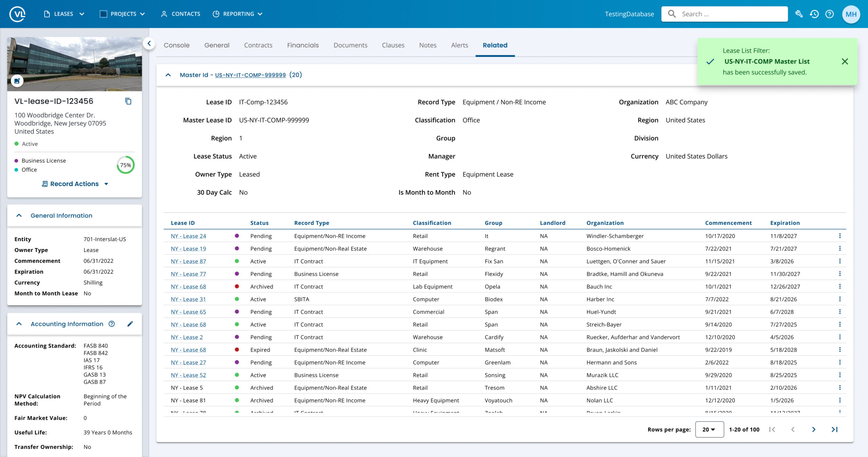Open the recent history clock icon
The height and width of the screenshot is (457, 868).
(x=814, y=14)
